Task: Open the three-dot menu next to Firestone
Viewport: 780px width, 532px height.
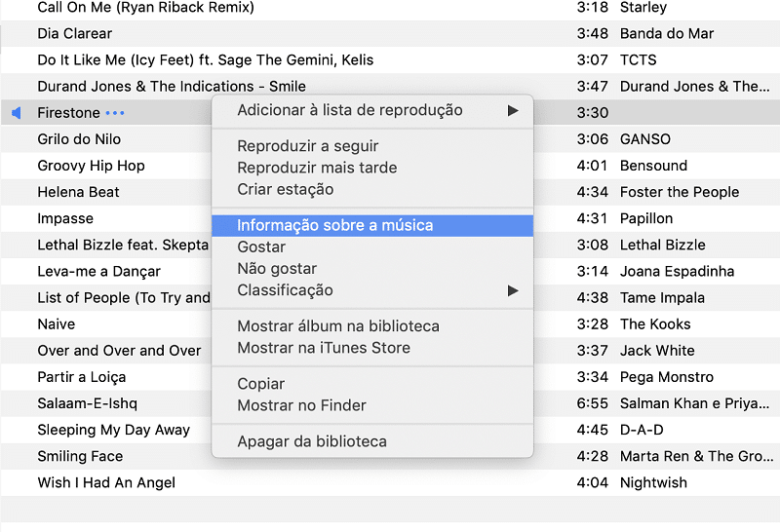Action: 115,113
